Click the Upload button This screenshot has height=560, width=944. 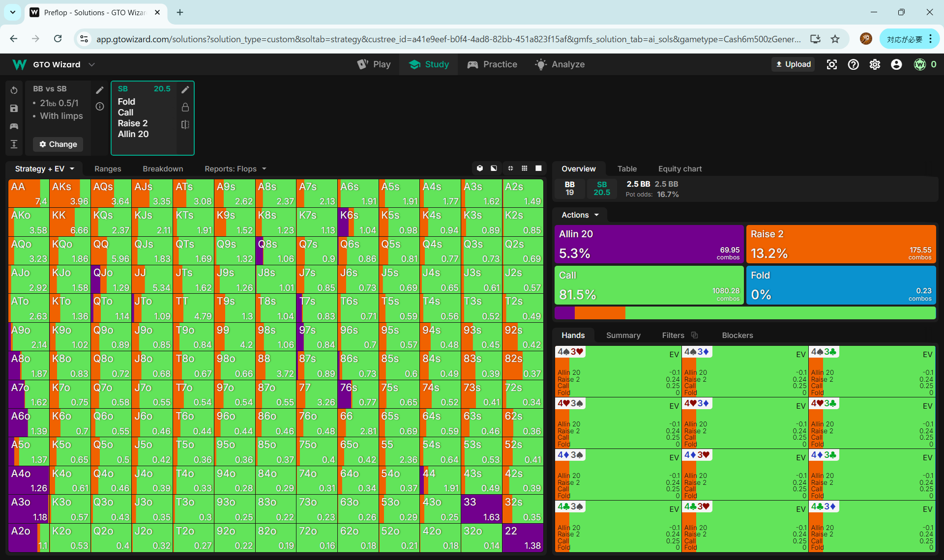point(793,64)
